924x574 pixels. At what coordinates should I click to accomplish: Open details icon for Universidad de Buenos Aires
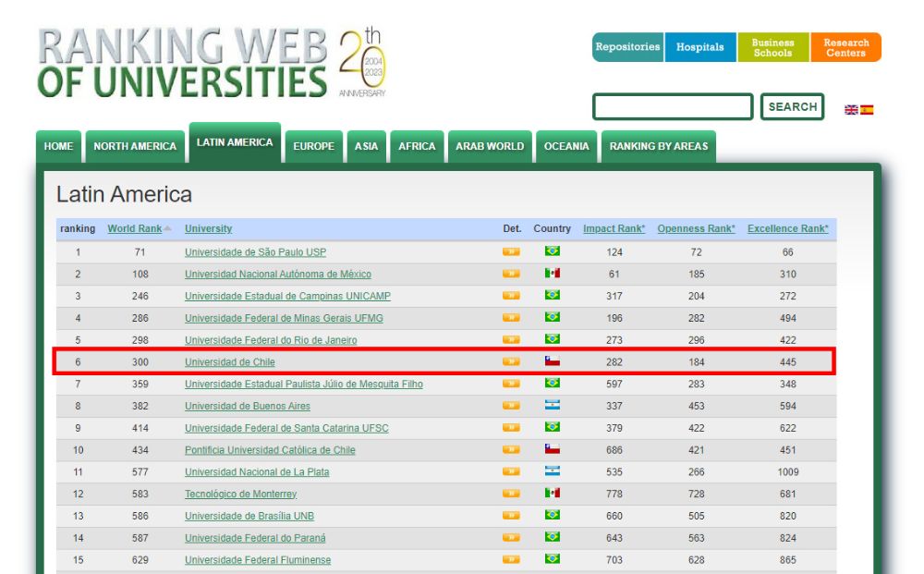510,406
